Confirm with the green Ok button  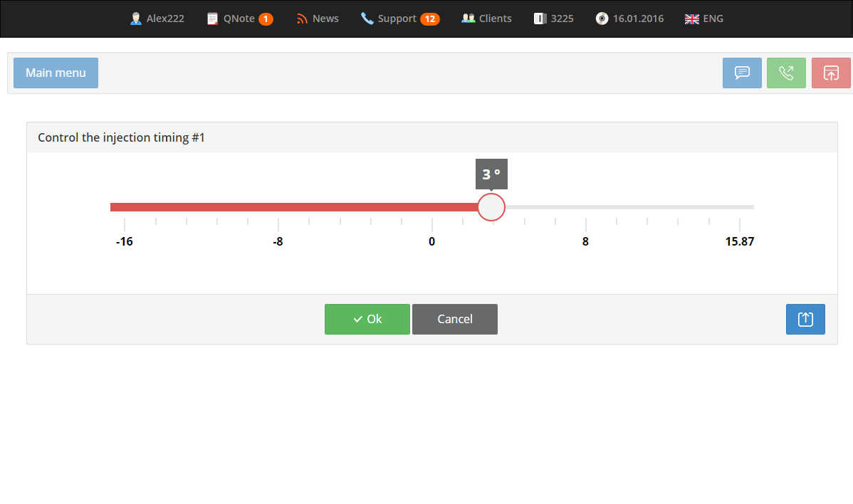367,319
